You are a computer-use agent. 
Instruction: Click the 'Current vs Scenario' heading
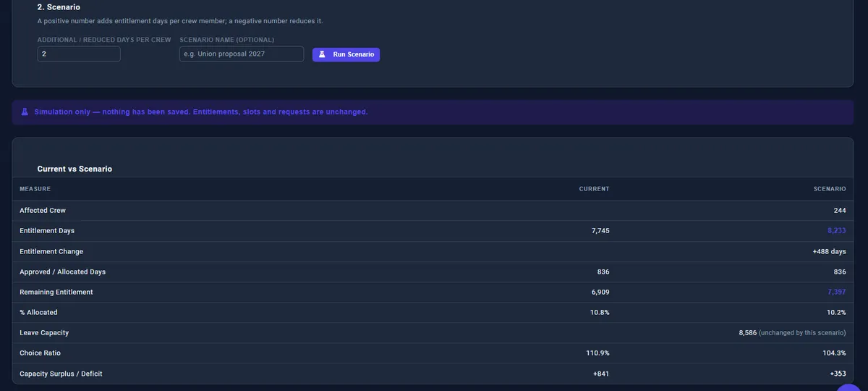coord(75,169)
